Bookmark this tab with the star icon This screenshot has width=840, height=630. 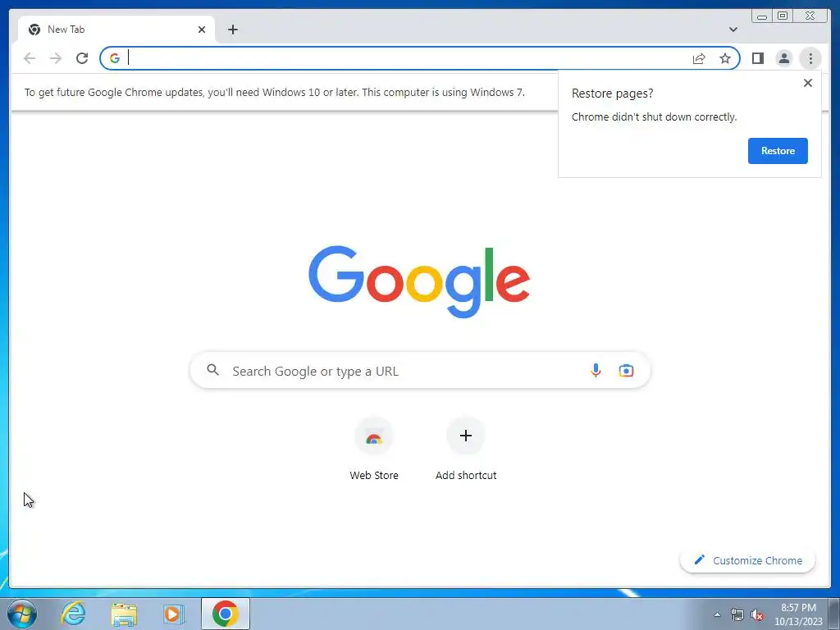pos(725,58)
